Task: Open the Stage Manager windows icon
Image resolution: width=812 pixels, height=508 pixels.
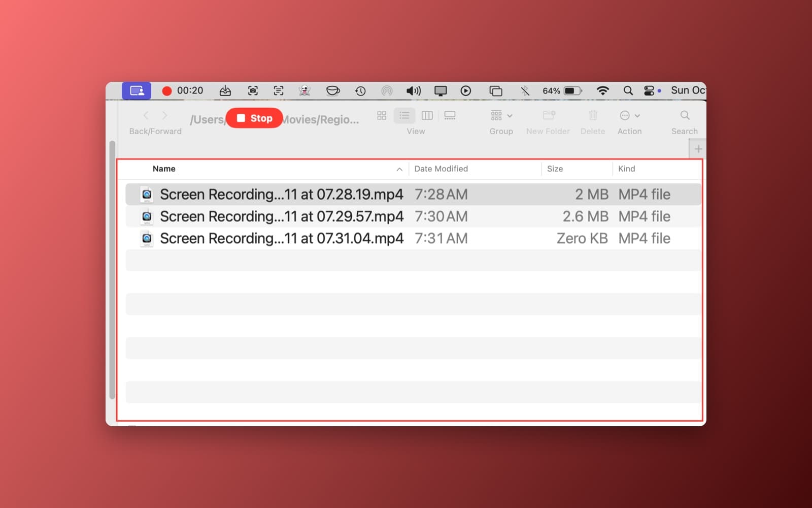Action: coord(496,91)
